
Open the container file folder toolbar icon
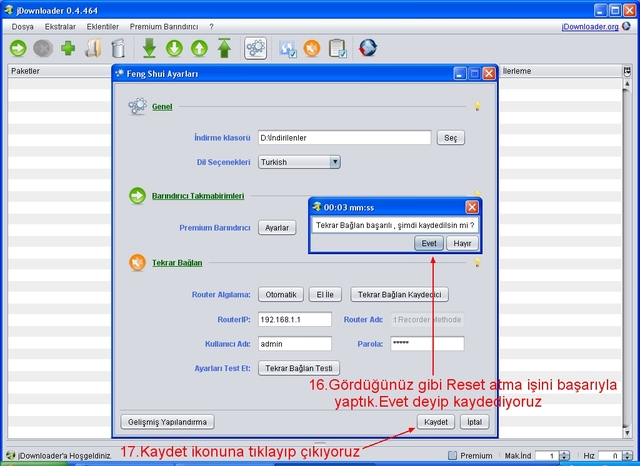[x=93, y=48]
